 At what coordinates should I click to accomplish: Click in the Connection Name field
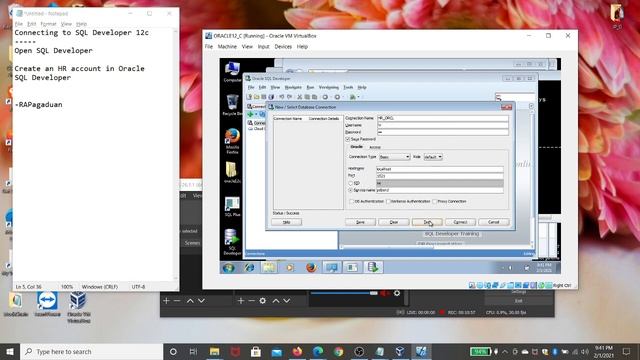pyautogui.click(x=442, y=118)
